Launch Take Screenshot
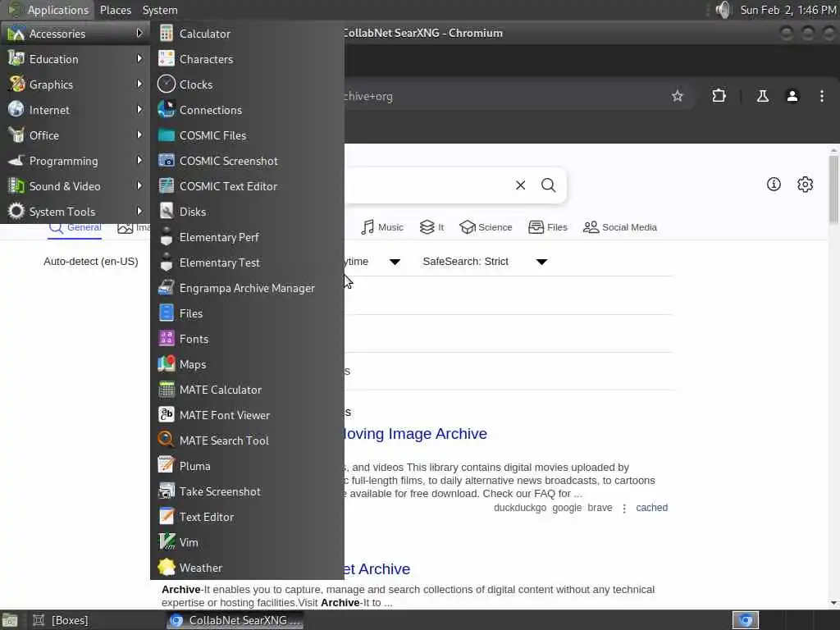This screenshot has width=840, height=630. click(x=247, y=492)
